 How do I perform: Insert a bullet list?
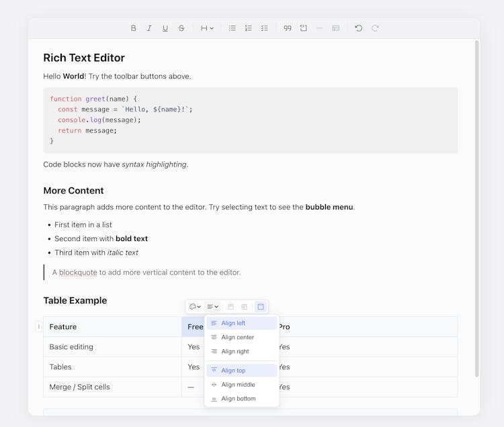tap(232, 28)
